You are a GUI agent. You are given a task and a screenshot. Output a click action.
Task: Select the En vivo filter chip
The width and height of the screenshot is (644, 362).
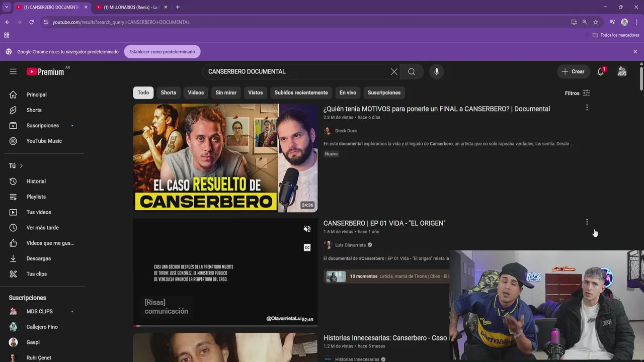click(348, 93)
